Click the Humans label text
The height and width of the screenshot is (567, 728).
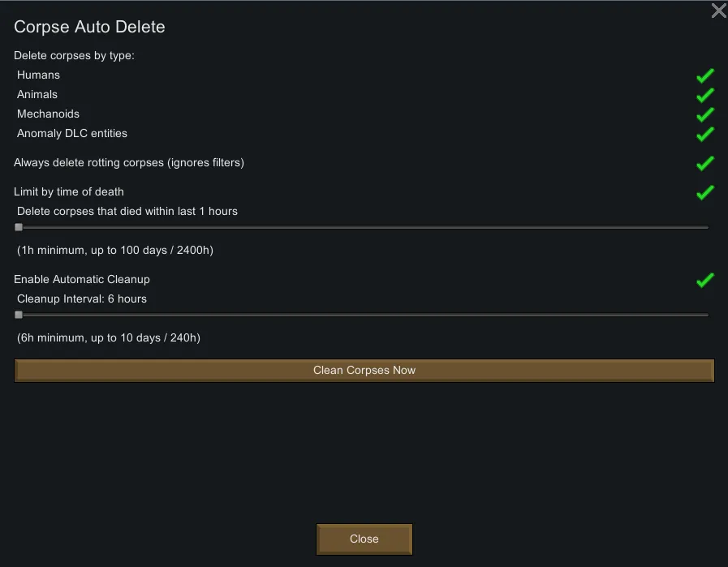pyautogui.click(x=38, y=75)
